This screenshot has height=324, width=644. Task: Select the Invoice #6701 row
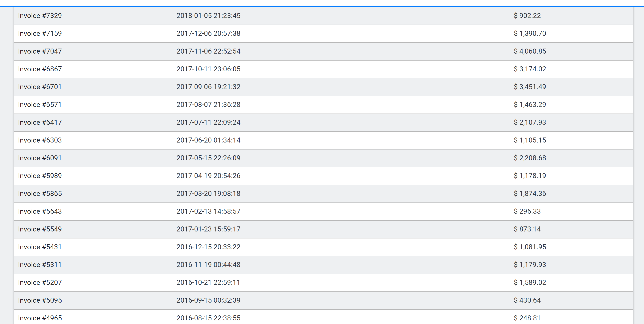(x=40, y=87)
